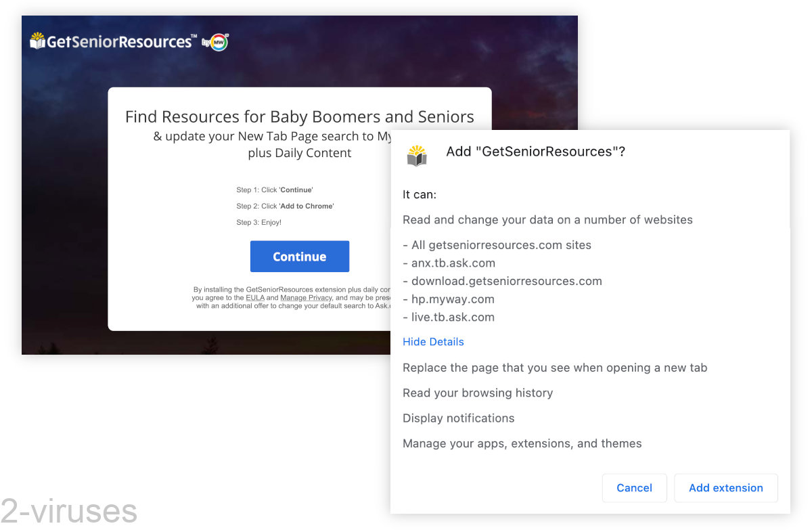The image size is (812, 530).
Task: Open the Manage Privacy link
Action: (306, 297)
